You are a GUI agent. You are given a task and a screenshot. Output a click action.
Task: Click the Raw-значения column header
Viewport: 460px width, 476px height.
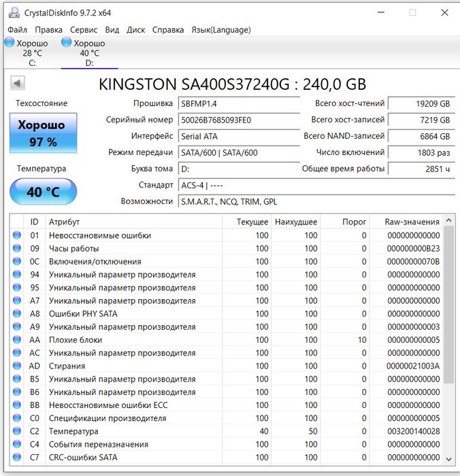tap(406, 222)
